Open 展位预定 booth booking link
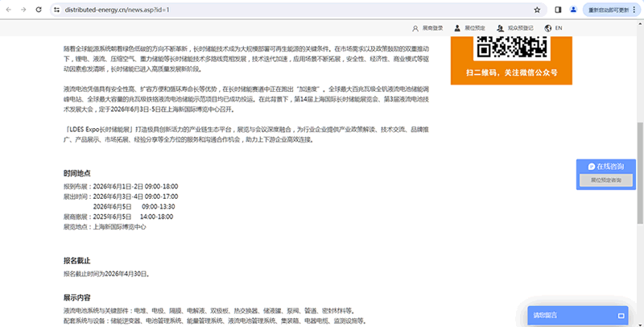 pos(470,27)
